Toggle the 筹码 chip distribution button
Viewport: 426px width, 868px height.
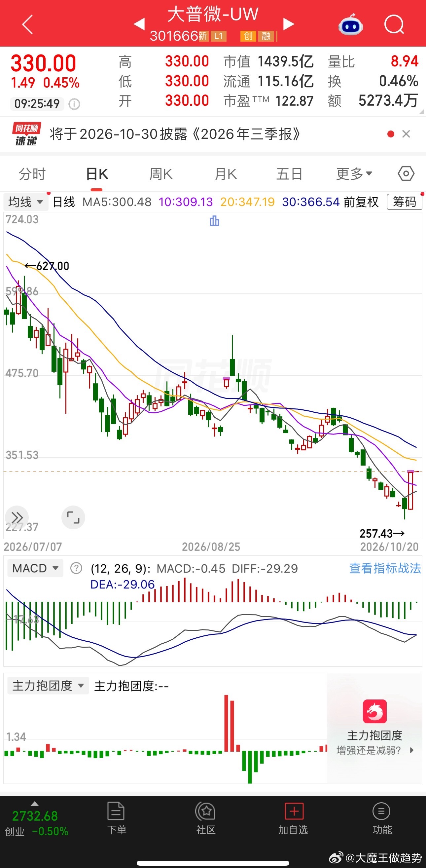pos(405,202)
